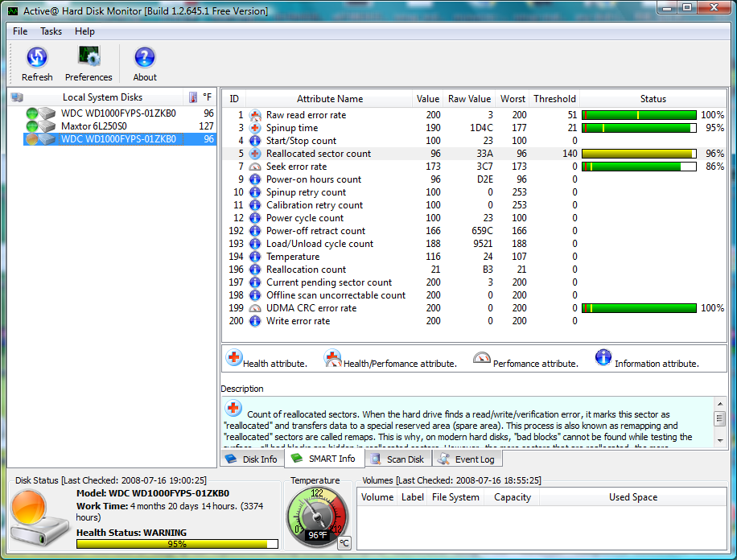Sort by the Attribute Name column header
The image size is (737, 560).
click(x=330, y=99)
